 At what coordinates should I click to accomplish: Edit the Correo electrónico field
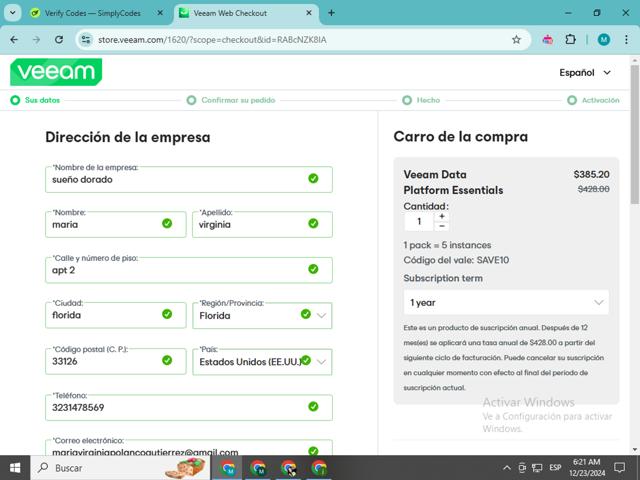click(x=189, y=448)
